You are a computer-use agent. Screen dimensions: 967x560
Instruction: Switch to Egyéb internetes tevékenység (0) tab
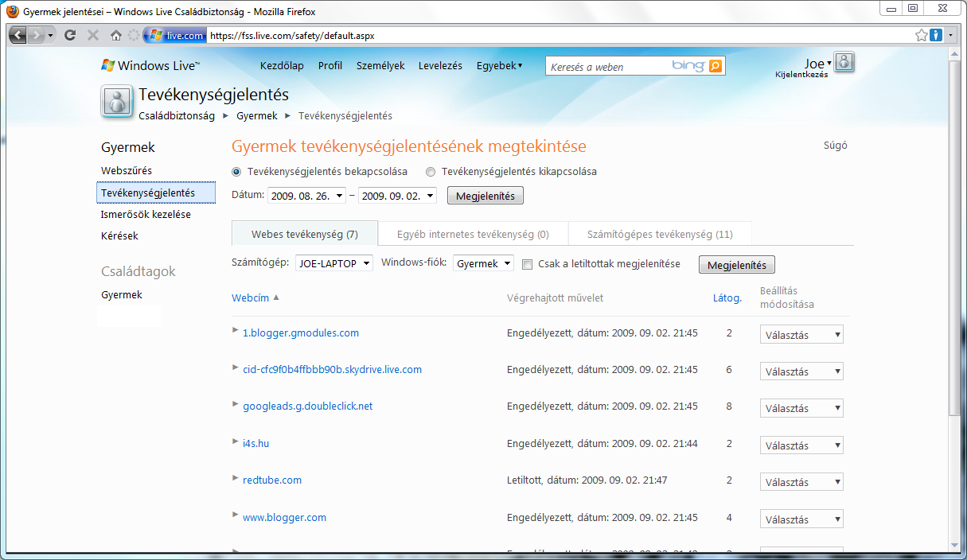click(x=473, y=234)
